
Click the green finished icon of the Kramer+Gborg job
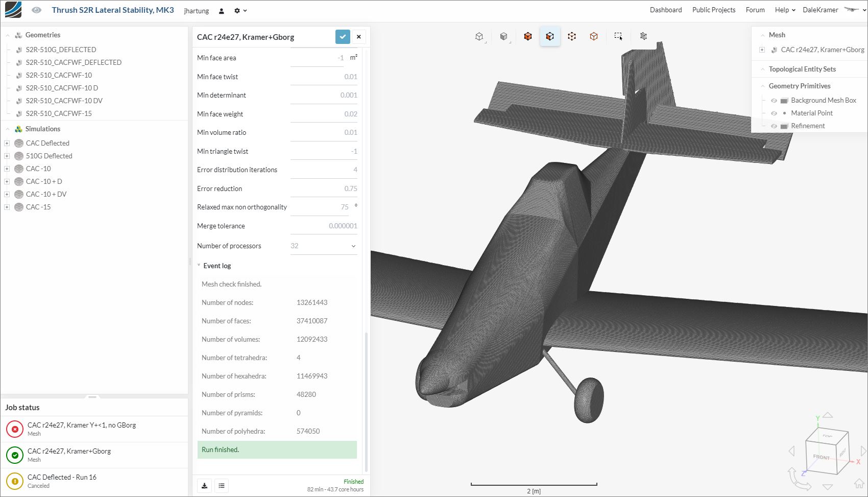[x=15, y=455]
